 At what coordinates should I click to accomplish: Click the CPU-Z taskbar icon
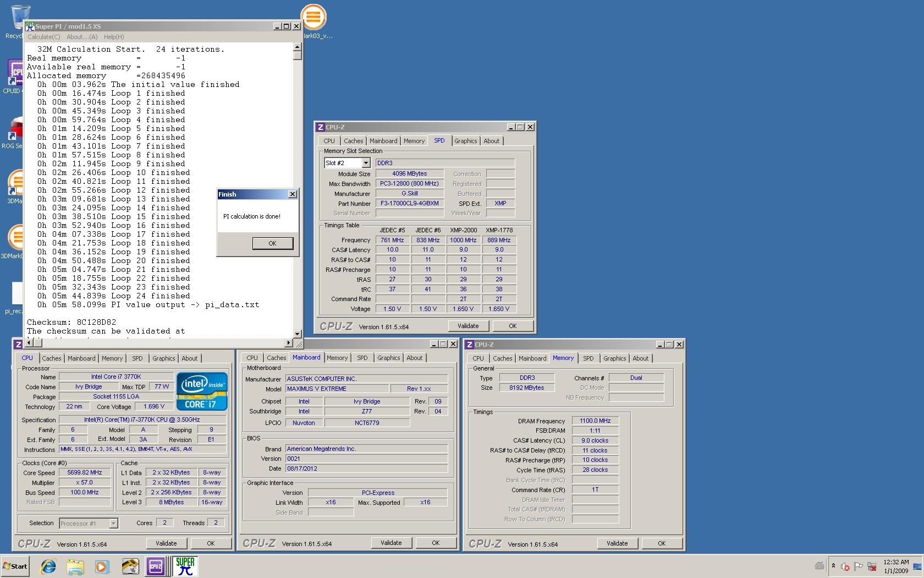pos(156,566)
